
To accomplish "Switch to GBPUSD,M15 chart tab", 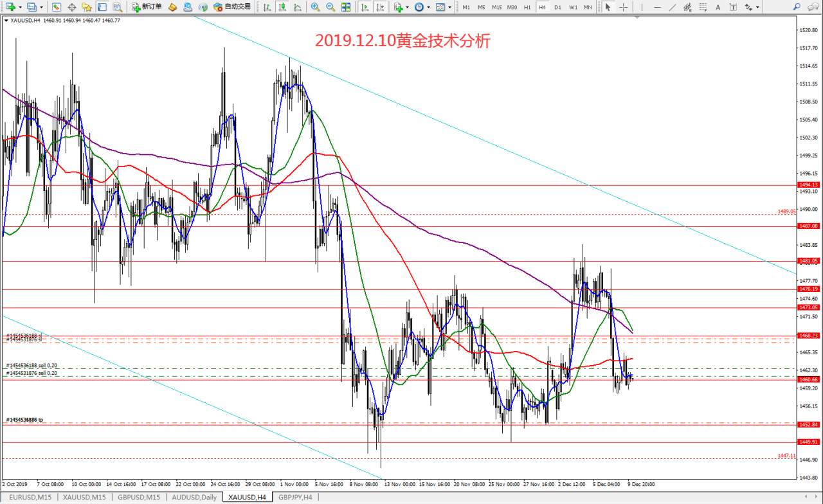I will pyautogui.click(x=139, y=498).
